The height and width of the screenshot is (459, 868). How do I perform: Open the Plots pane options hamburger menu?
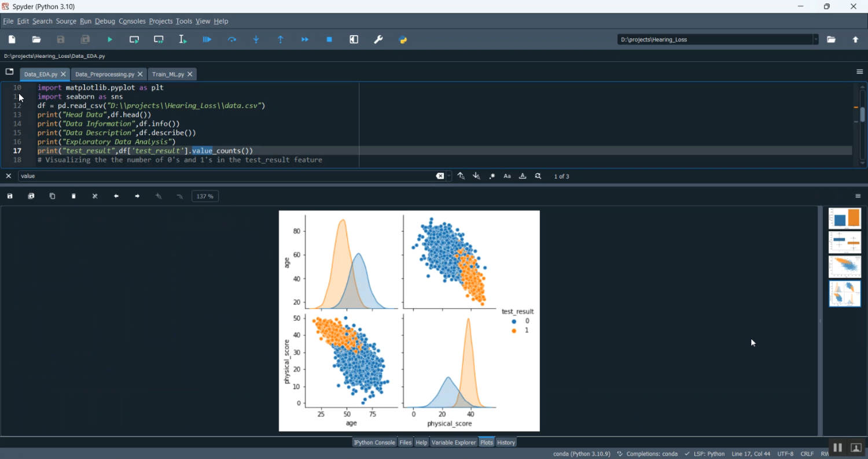(858, 197)
